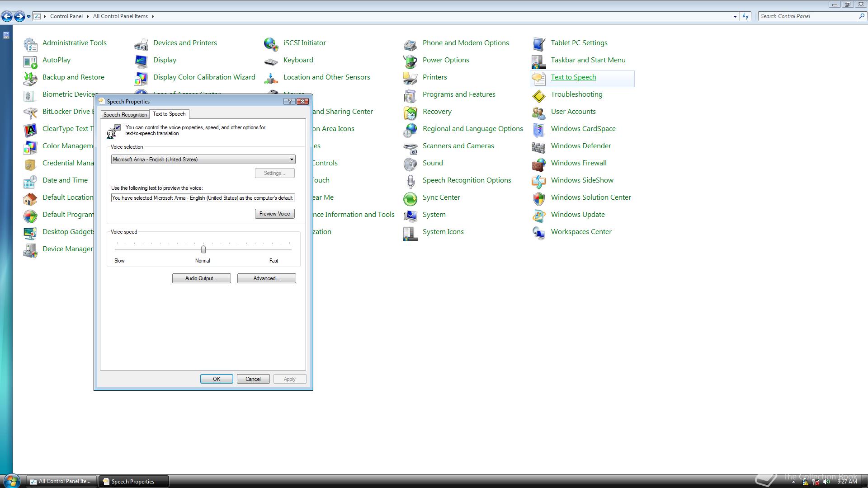Image resolution: width=868 pixels, height=488 pixels.
Task: Go back with the Back arrow
Action: tap(7, 17)
